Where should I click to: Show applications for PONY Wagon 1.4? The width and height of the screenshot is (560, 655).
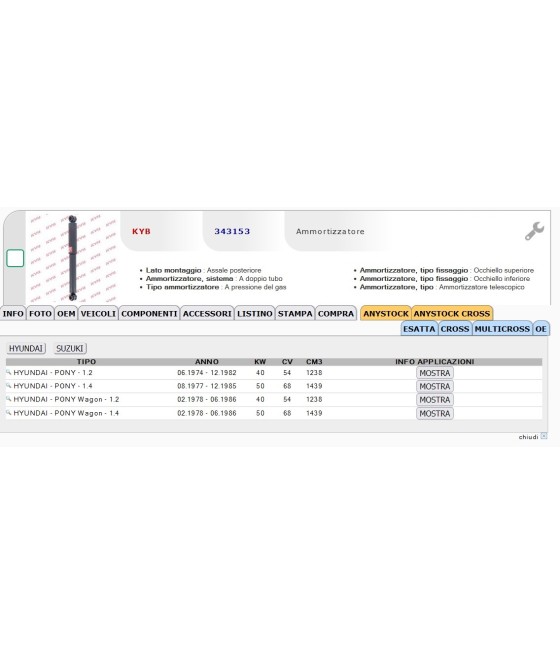click(435, 414)
